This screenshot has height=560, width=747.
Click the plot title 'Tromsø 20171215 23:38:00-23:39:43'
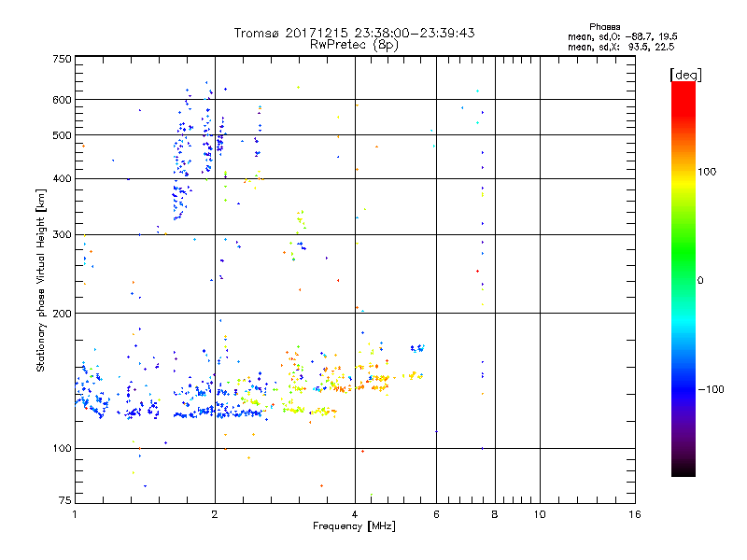354,33
